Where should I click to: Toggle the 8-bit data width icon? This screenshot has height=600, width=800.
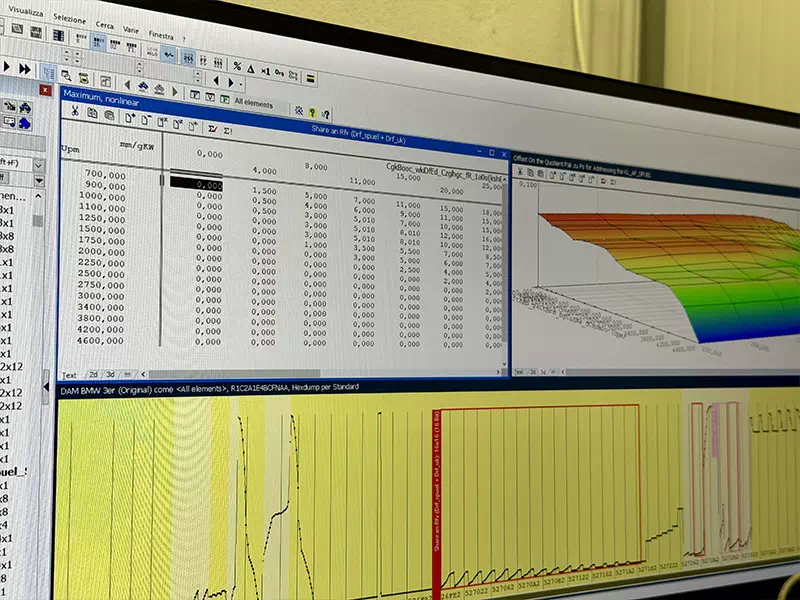[x=81, y=39]
